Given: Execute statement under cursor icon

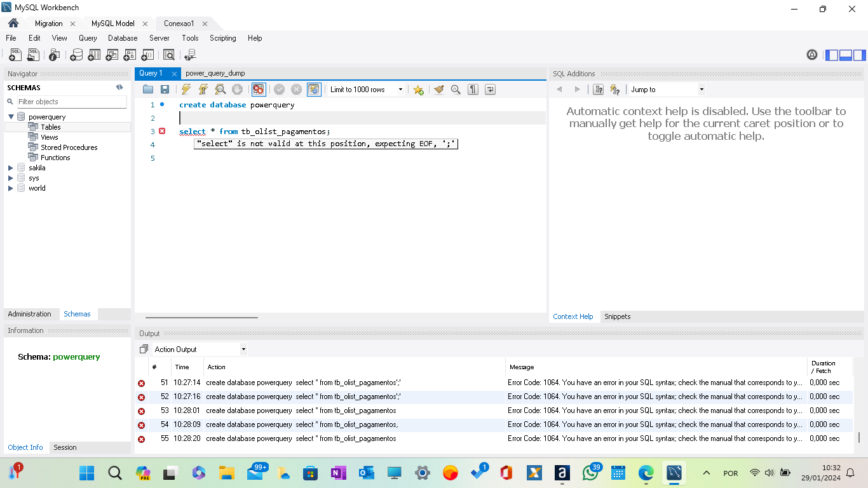Looking at the screenshot, I should [203, 90].
